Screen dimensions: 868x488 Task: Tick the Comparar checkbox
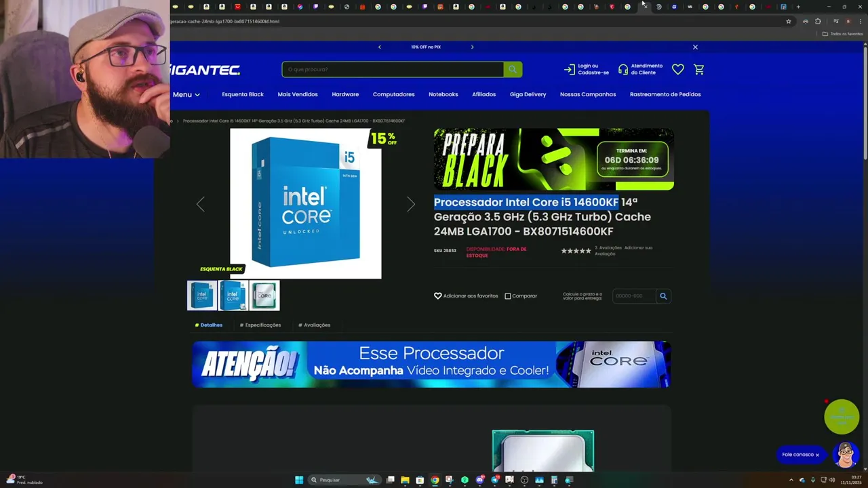click(508, 296)
